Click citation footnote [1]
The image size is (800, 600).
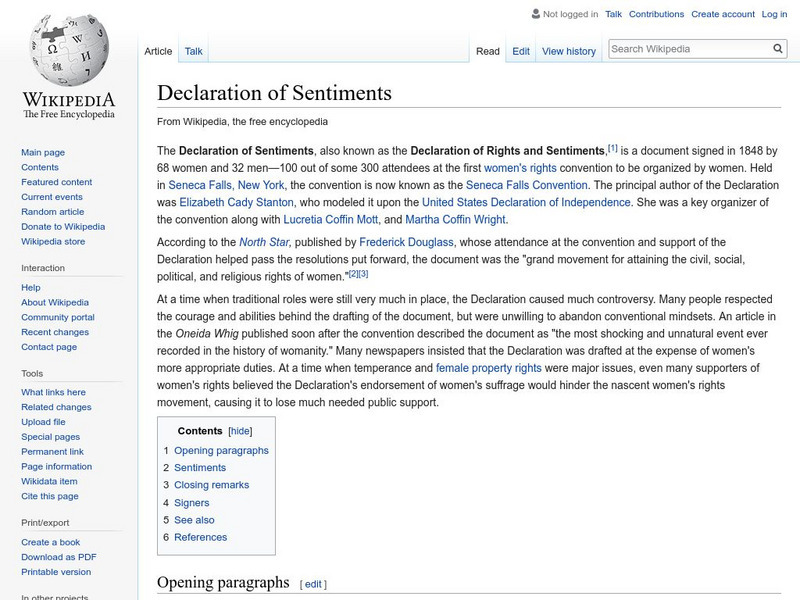(612, 148)
